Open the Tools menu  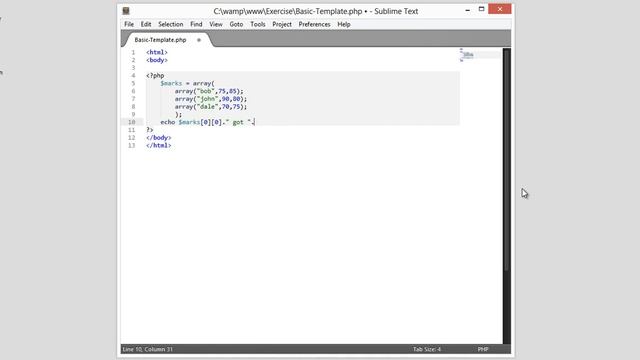click(258, 24)
